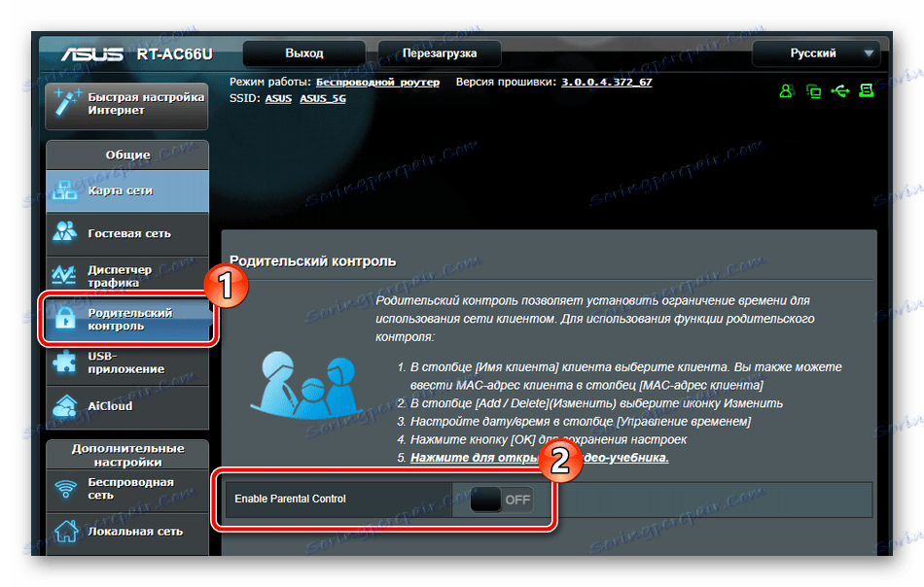Open Беспроводная сеть settings
The image size is (924, 587).
tap(127, 489)
